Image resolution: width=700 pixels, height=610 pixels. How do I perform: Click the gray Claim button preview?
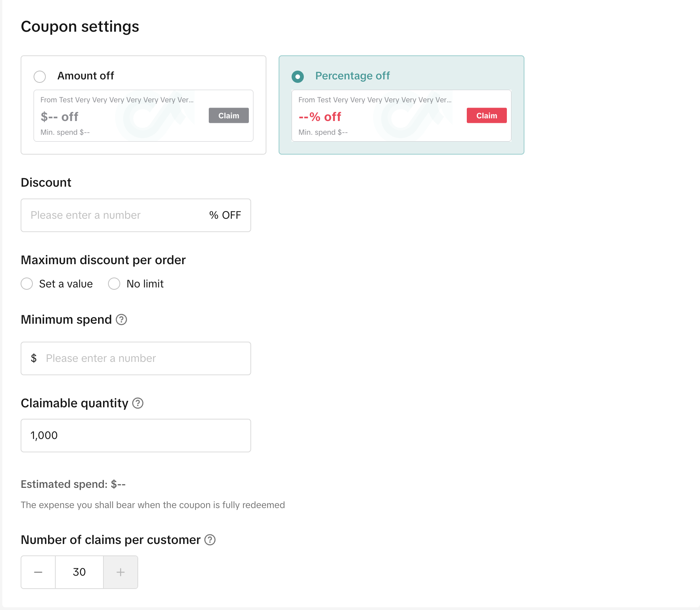229,116
